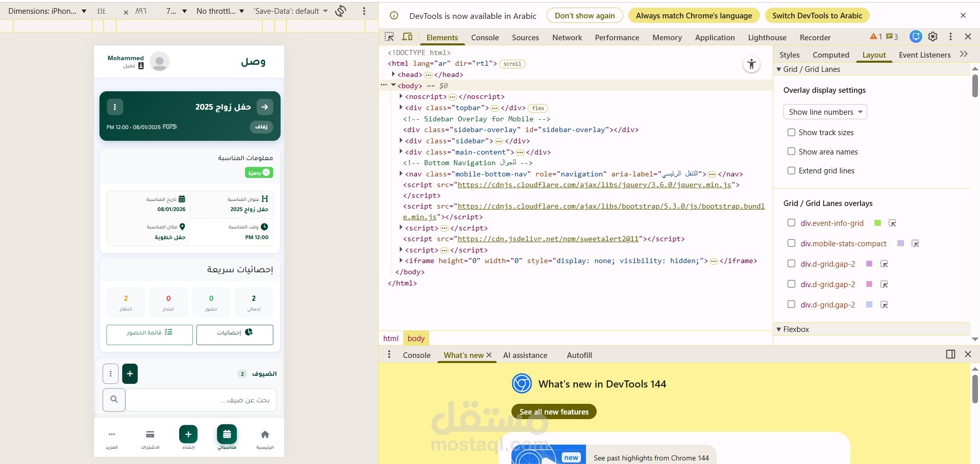980x464 pixels.
Task: Click Switch DevTools to Arabic
Action: (817, 16)
